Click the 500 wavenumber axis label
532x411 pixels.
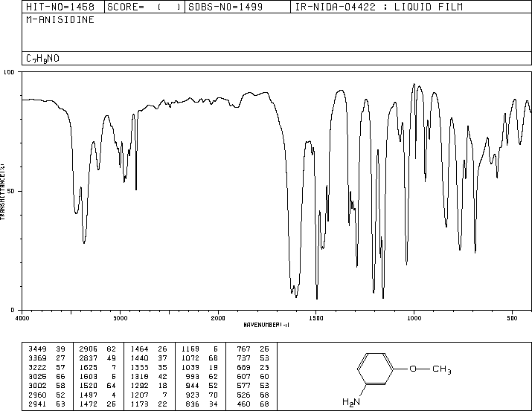click(512, 318)
